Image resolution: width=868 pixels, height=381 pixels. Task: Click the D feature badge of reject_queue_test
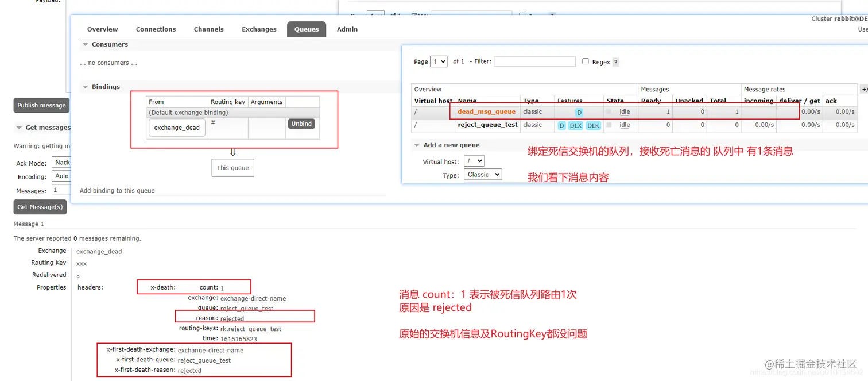pos(561,125)
